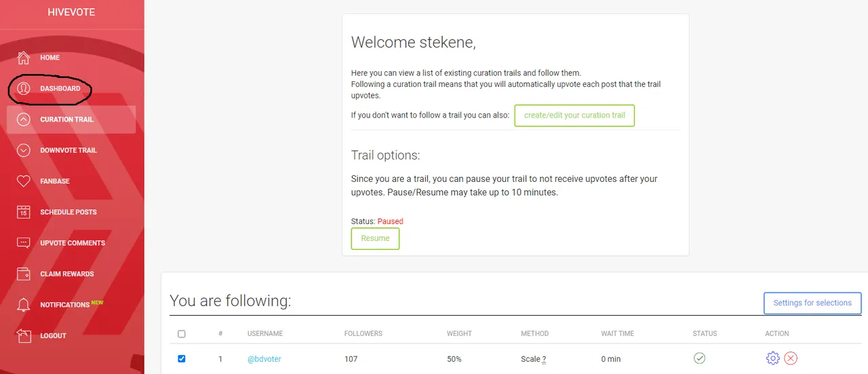868x374 pixels.
Task: Toggle the select-all checkbox in table header
Action: tap(181, 334)
